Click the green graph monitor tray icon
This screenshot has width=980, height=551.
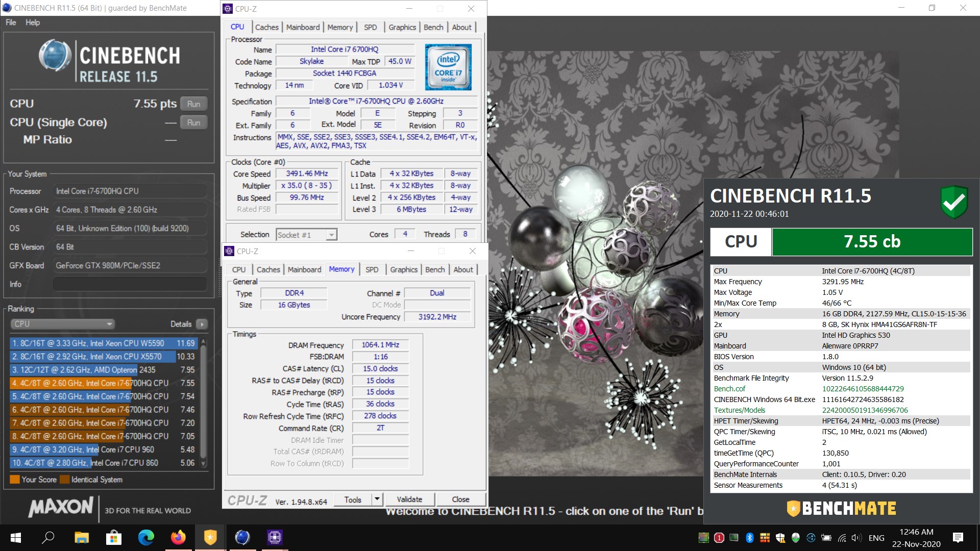(x=734, y=538)
